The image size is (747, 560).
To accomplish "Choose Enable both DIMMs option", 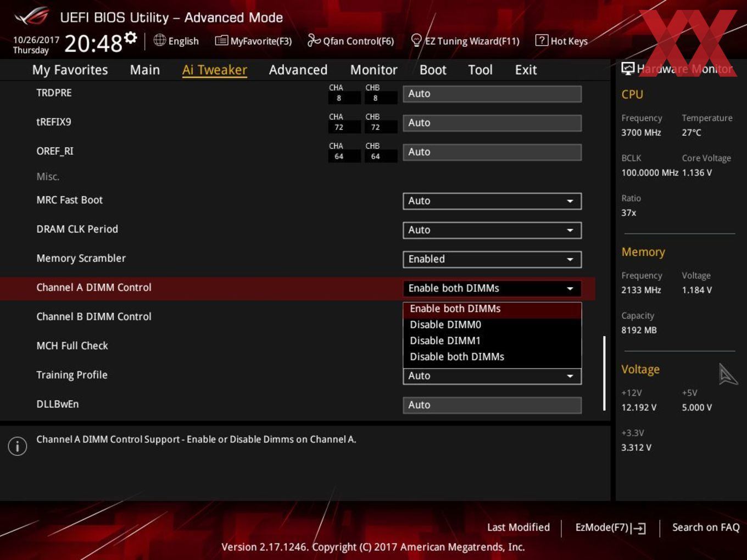I will pos(492,309).
